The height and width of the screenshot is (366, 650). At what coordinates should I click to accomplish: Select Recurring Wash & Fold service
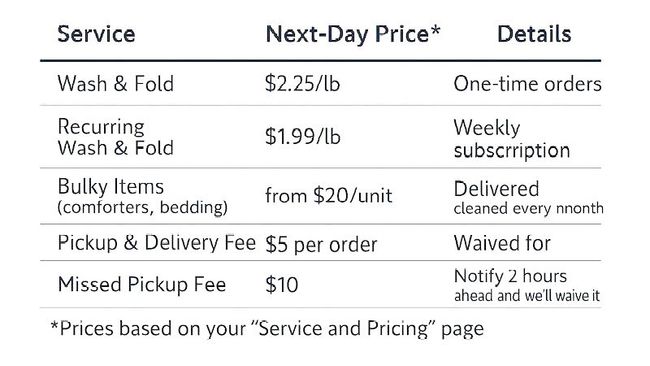click(116, 137)
